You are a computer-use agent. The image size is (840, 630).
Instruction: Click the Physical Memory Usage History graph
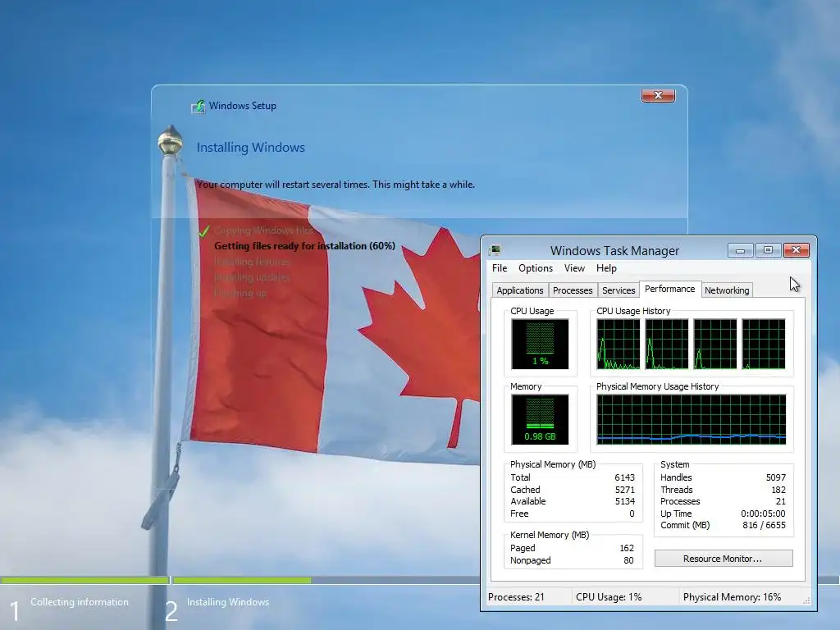[691, 419]
